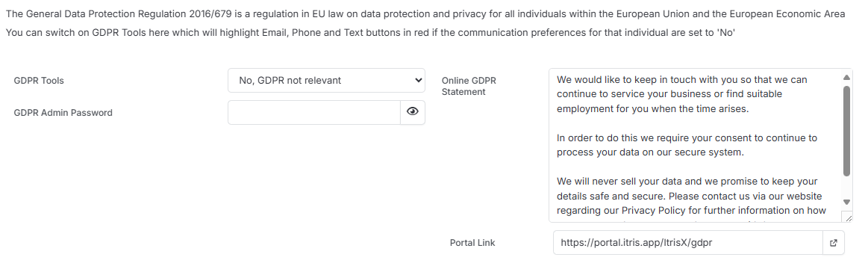Click the GDPR Admin Password label
This screenshot has height=278, width=868.
pos(63,112)
